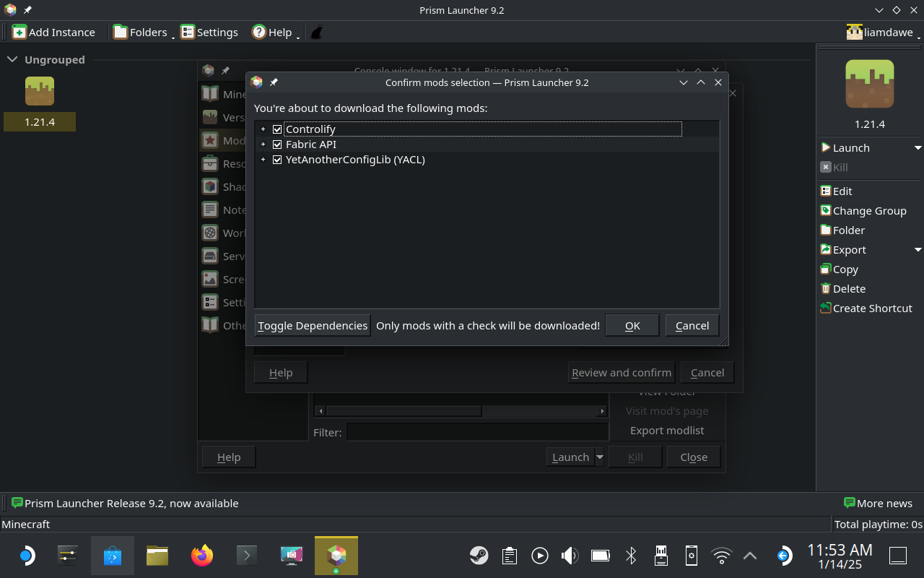Open Settings from the main toolbar
Screen dimensions: 924x578
pos(209,32)
